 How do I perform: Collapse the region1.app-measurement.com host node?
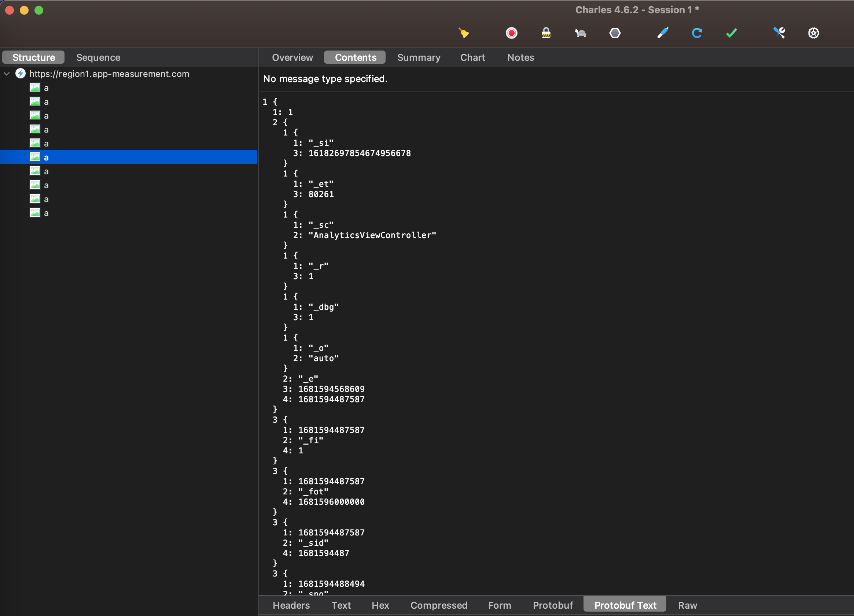[7, 74]
